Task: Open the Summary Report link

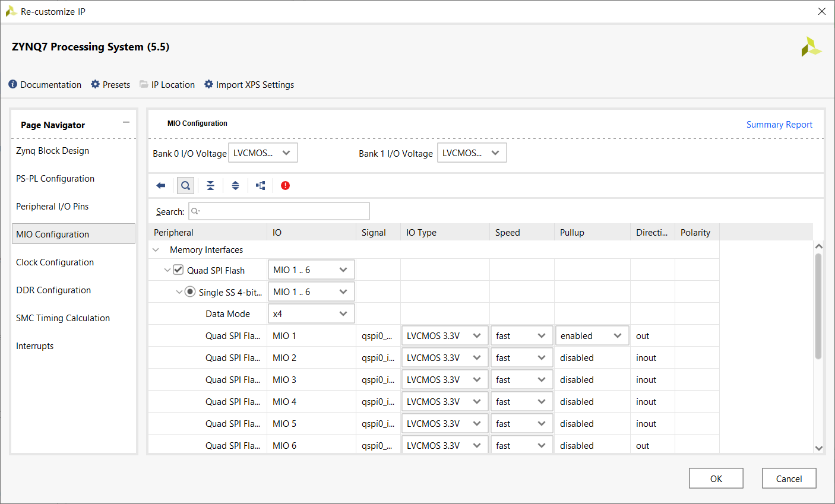Action: (x=779, y=125)
